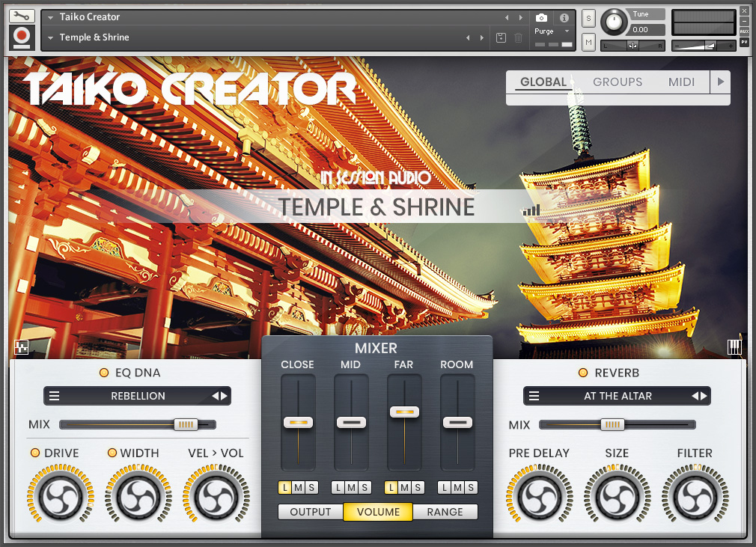Screen dimensions: 756x547
Task: Expand the Taiko Creator instrument dropdown
Action: click(x=50, y=18)
